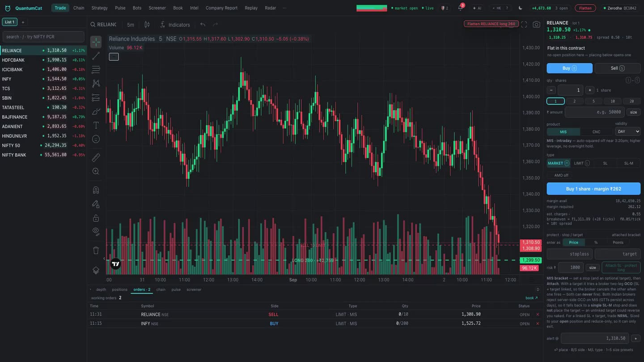Click the chart symbol search magnifier
The width and height of the screenshot is (644, 362).
(93, 25)
